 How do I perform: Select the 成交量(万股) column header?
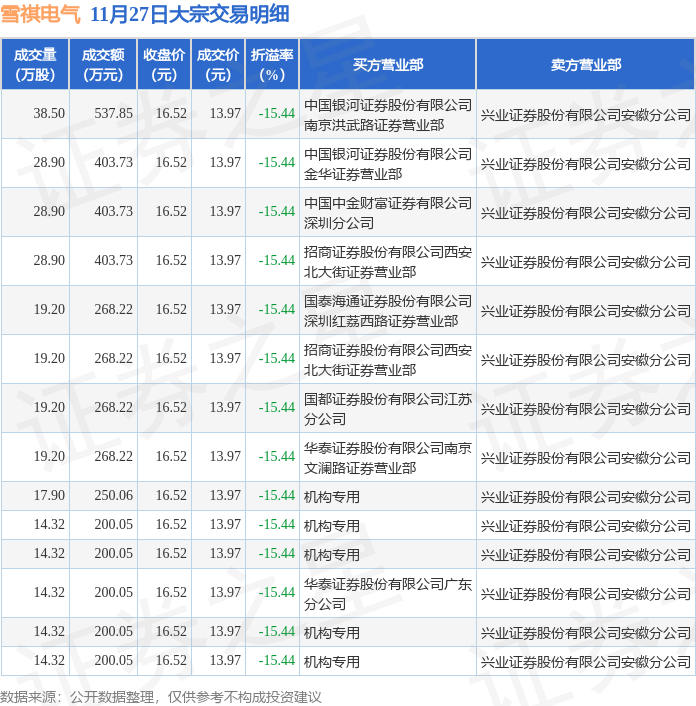[x=35, y=64]
